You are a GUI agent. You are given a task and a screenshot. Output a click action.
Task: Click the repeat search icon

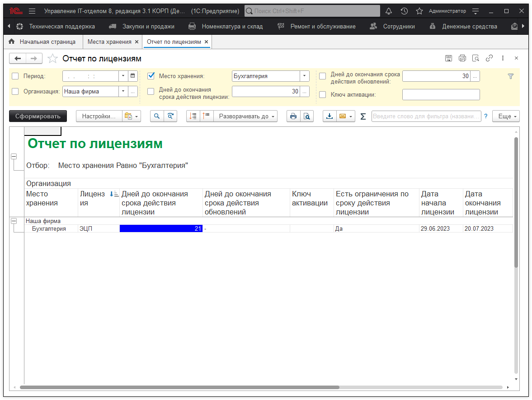171,116
